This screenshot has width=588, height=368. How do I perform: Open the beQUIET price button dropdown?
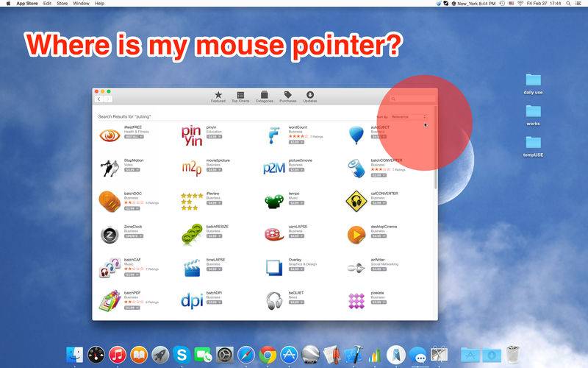tap(302, 302)
